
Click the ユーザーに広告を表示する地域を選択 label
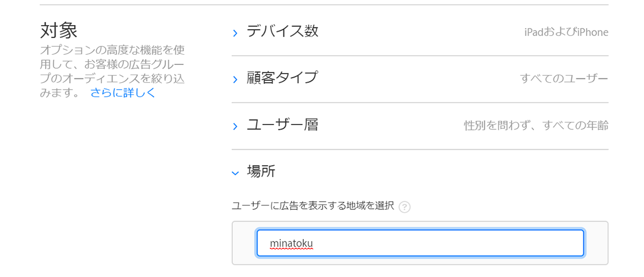313,206
